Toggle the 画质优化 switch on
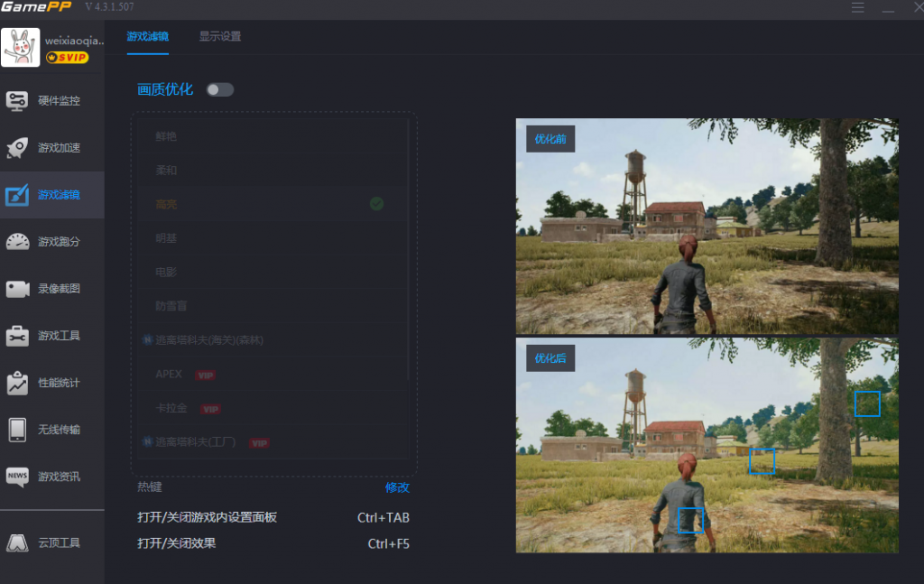This screenshot has height=584, width=924. click(220, 89)
